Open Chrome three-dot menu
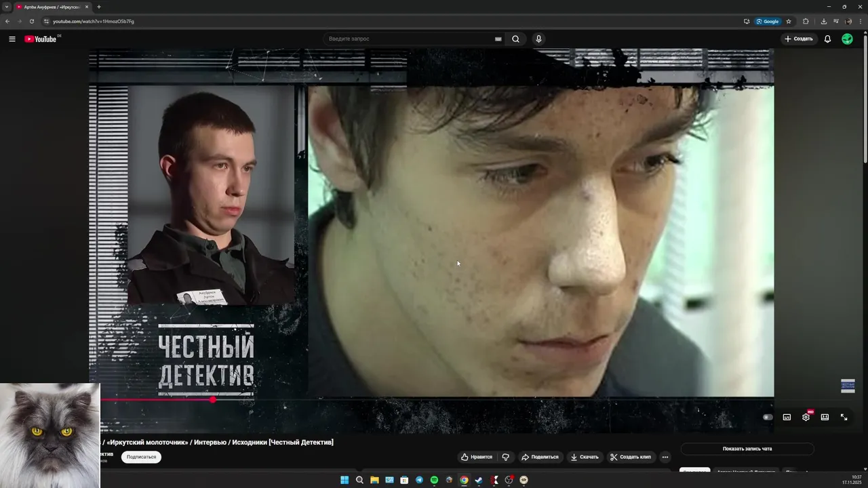This screenshot has width=868, height=488. pos(861,21)
